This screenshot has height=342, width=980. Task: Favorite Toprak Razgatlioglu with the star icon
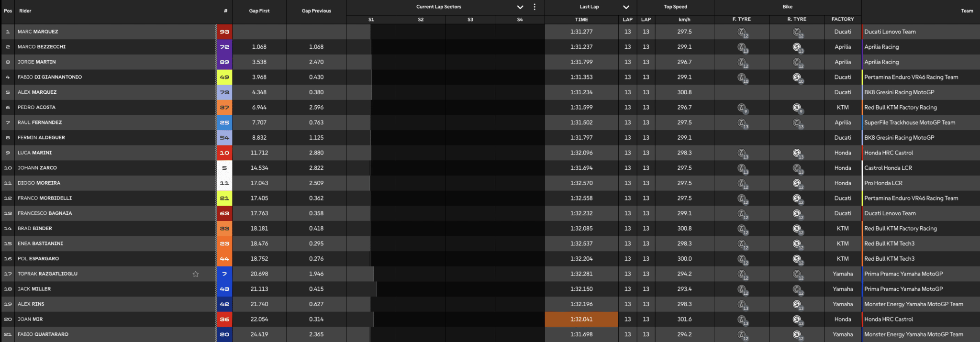click(195, 274)
